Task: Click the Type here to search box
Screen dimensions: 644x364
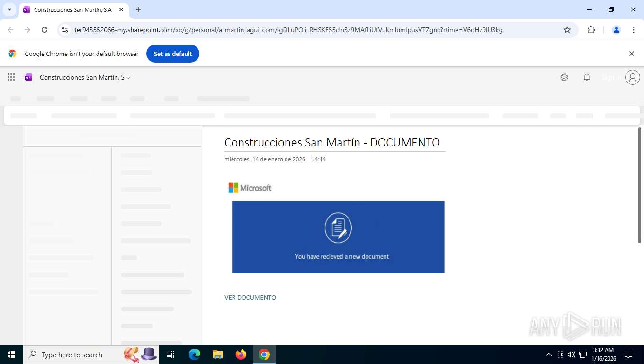Action: pos(91,355)
